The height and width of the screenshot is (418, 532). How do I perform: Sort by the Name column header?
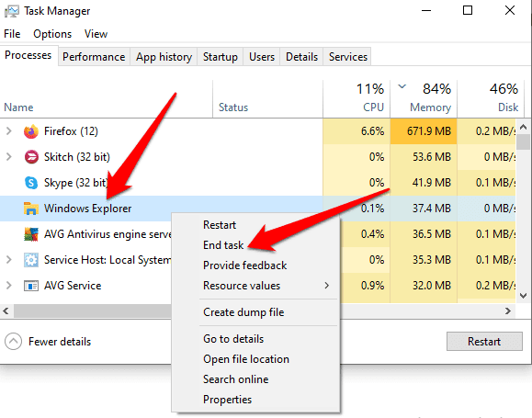18,107
